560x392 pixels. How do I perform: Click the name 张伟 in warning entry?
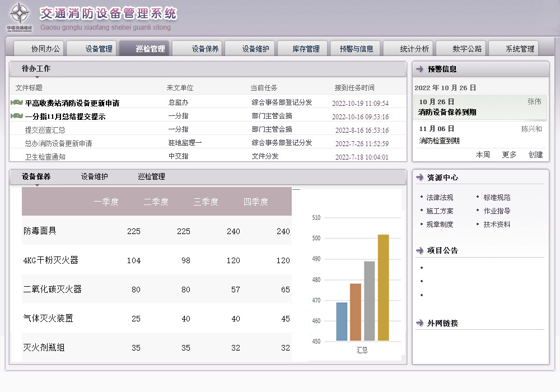tap(534, 102)
